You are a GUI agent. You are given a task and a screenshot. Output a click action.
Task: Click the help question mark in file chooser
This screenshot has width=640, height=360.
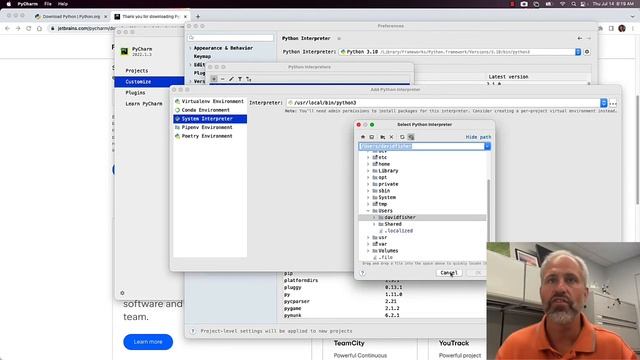tap(362, 273)
